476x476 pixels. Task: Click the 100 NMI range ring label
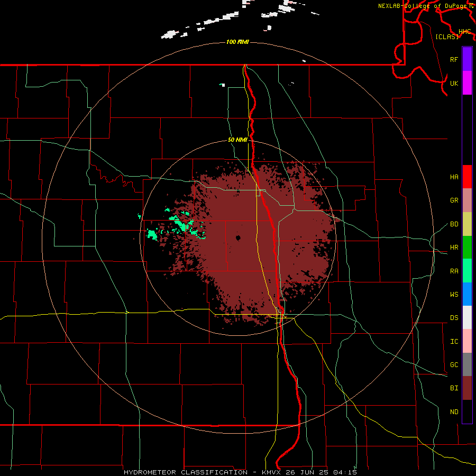pyautogui.click(x=237, y=42)
